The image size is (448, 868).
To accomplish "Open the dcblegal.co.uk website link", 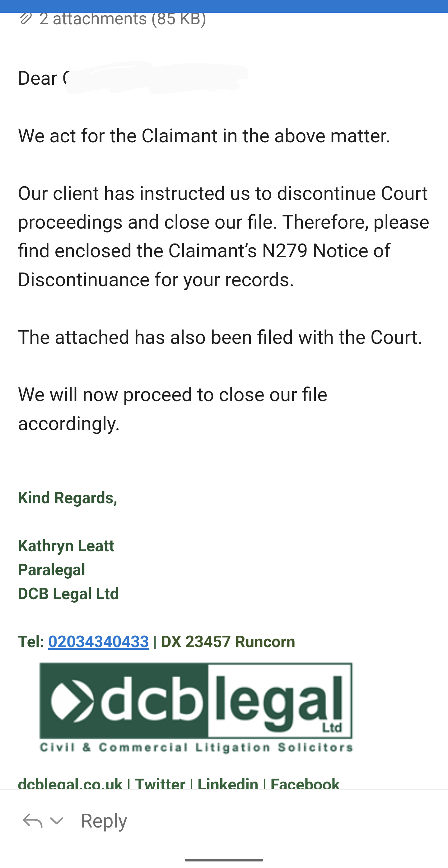I will pyautogui.click(x=70, y=784).
